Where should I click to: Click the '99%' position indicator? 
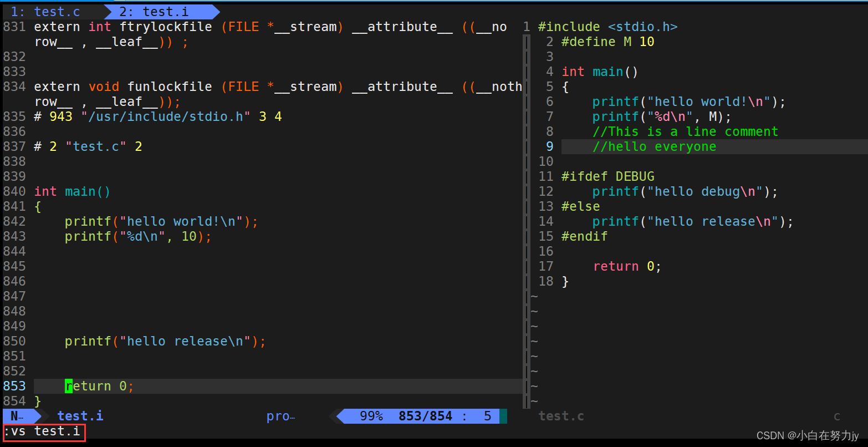pos(371,416)
